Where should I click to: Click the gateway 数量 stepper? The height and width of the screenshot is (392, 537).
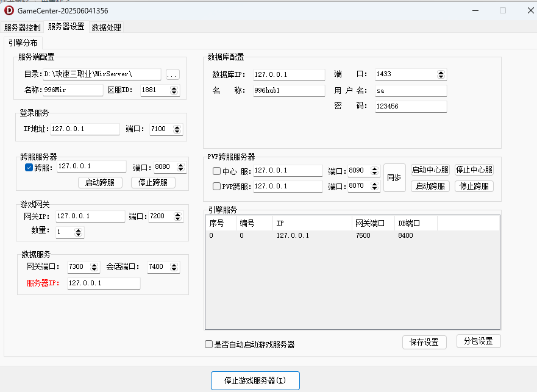tap(79, 232)
